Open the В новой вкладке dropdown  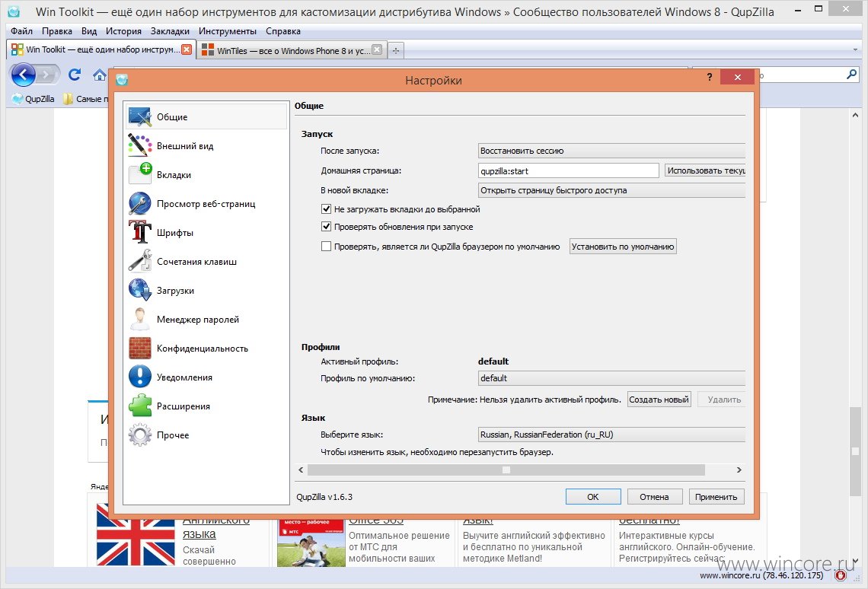611,190
